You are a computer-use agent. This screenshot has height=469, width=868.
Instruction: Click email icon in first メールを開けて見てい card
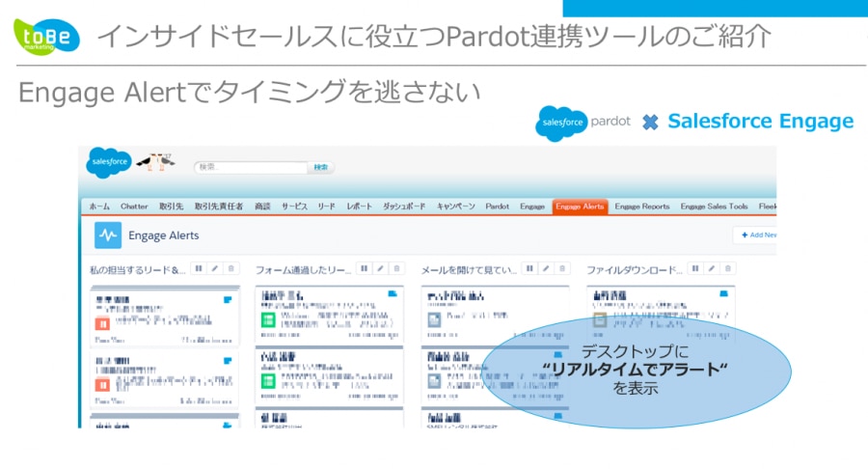434,319
